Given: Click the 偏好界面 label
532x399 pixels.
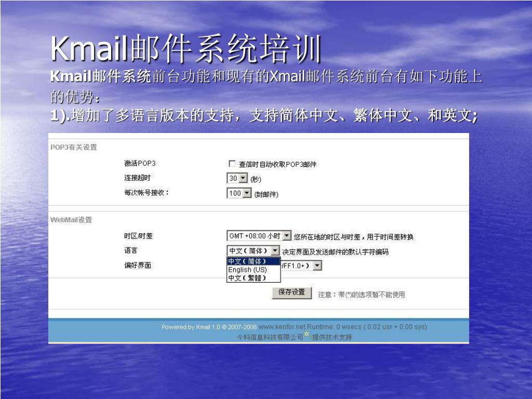Looking at the screenshot, I should (x=137, y=265).
